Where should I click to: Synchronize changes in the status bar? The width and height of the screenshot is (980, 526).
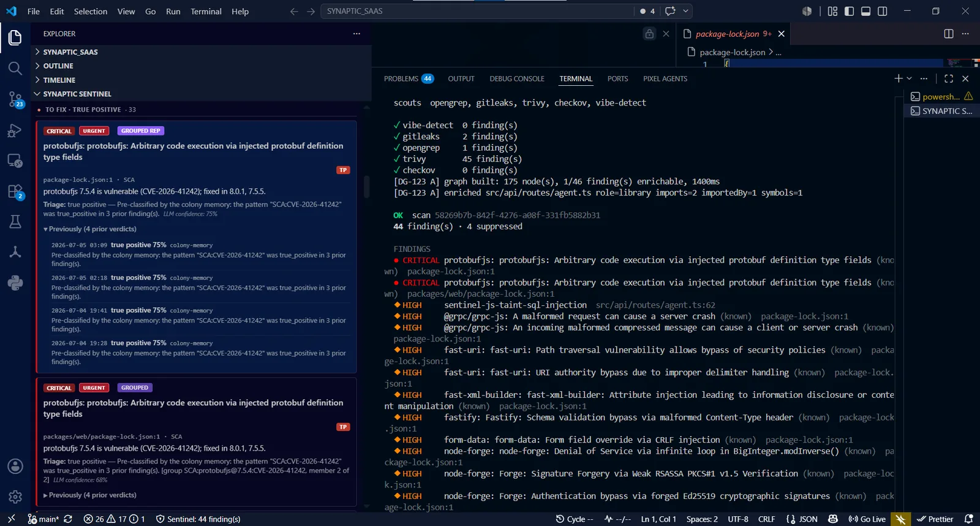68,519
